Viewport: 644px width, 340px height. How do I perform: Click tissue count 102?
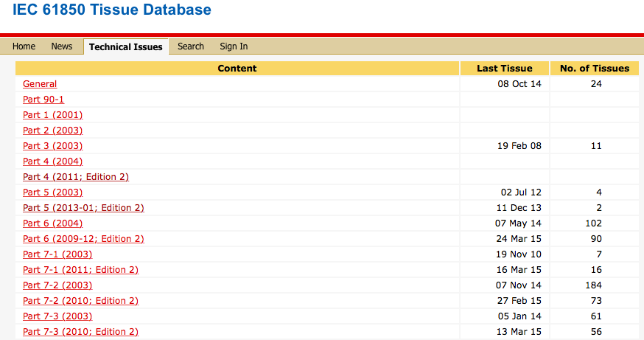click(593, 223)
